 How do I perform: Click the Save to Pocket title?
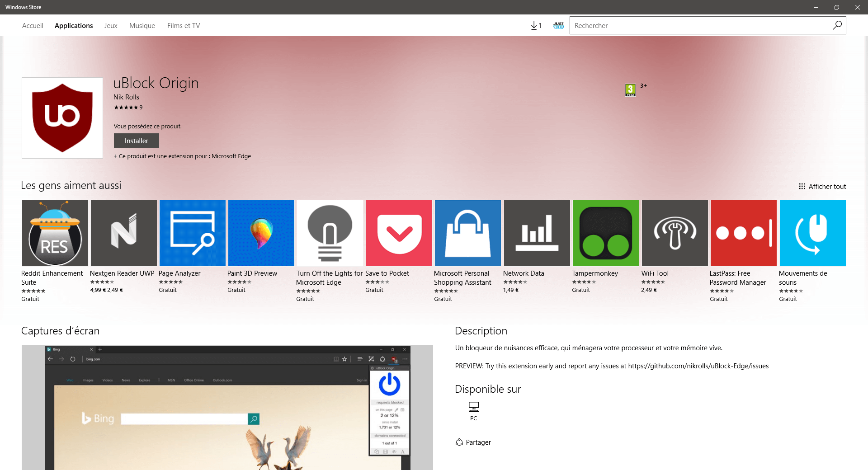click(387, 273)
